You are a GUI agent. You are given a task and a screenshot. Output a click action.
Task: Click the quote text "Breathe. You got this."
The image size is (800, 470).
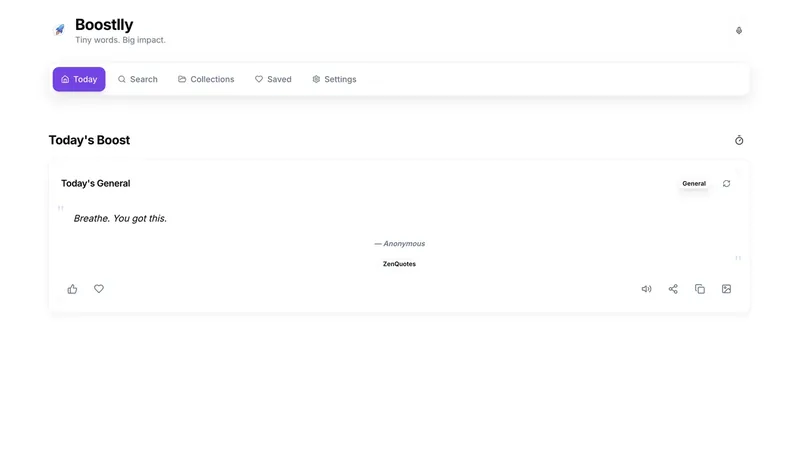(120, 218)
